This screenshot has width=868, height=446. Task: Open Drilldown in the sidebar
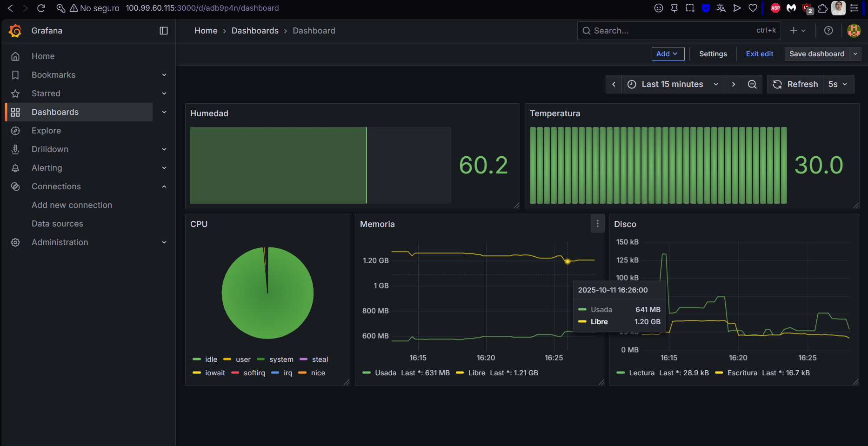click(x=50, y=149)
